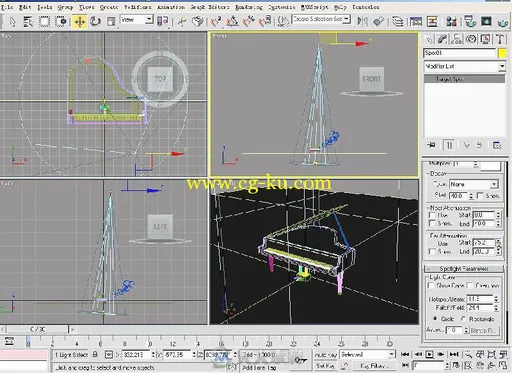Open the Group menu
This screenshot has height=373, width=512.
pos(65,7)
